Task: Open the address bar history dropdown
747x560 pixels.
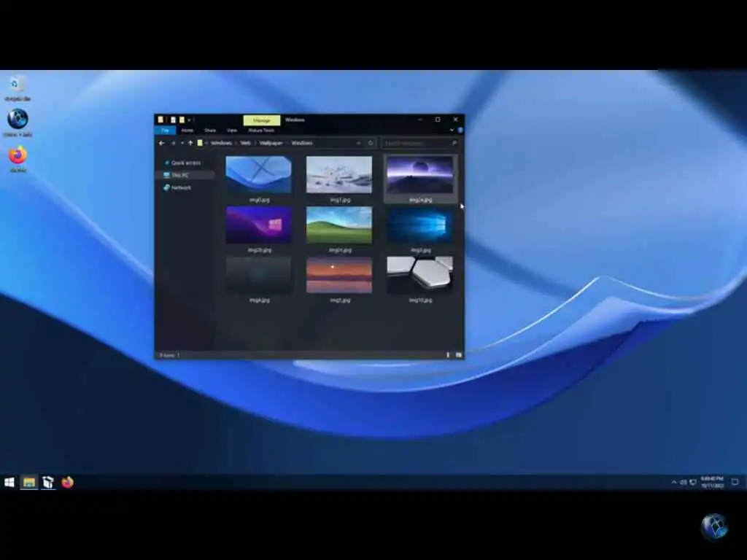Action: click(358, 143)
